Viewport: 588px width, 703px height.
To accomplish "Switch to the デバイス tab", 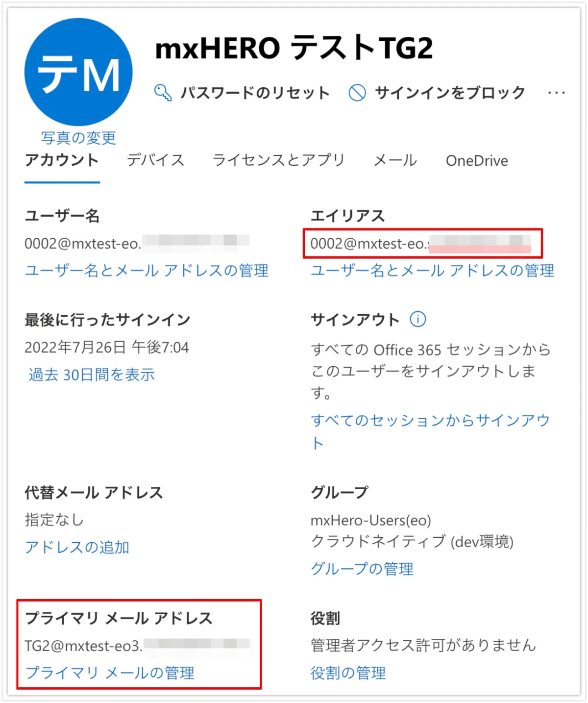I will click(x=155, y=160).
